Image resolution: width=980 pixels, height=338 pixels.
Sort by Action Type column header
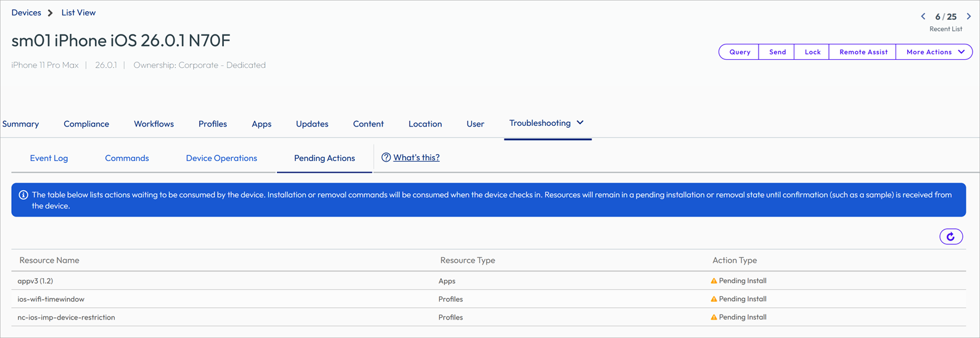click(x=735, y=260)
